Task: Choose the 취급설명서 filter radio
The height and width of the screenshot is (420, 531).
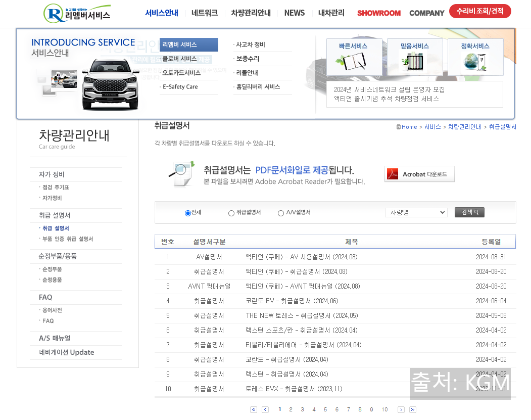Action: (231, 213)
